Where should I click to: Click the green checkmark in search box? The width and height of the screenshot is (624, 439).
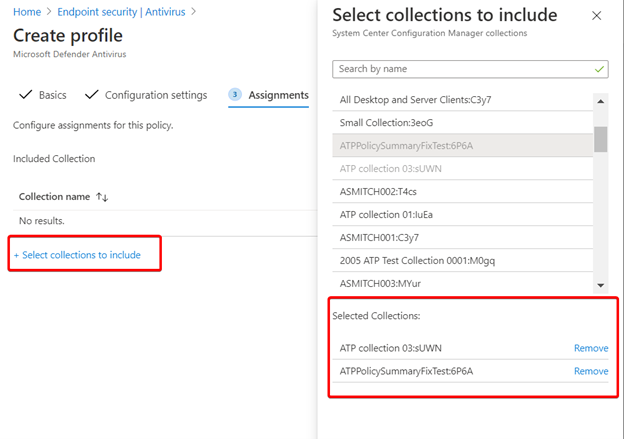click(x=599, y=69)
